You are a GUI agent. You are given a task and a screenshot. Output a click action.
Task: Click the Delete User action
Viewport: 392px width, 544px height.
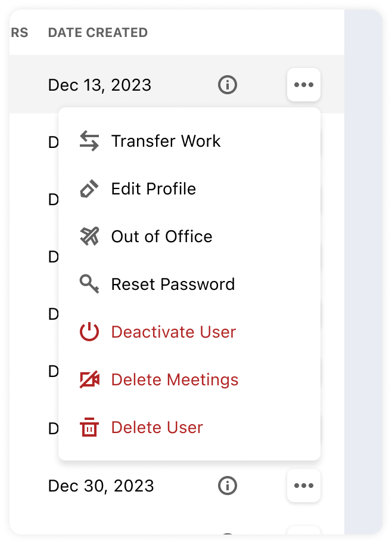point(157,427)
